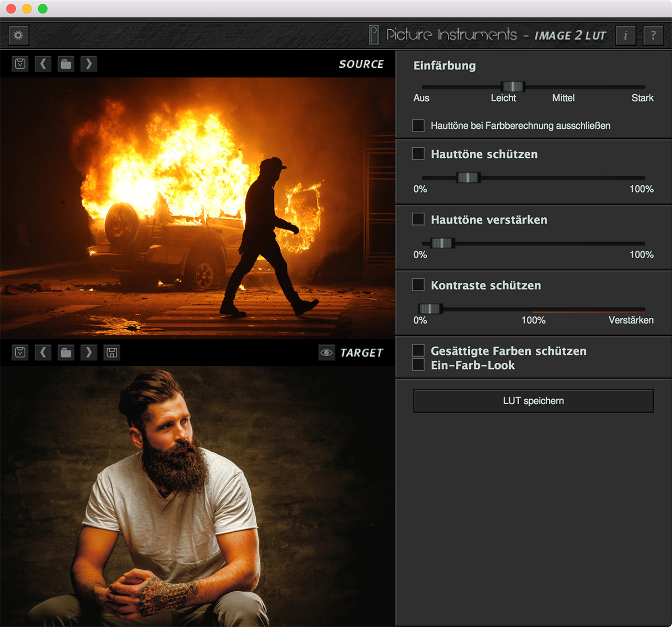Enable the 'Hauttöne schützen' checkbox
The image size is (672, 627).
[418, 153]
